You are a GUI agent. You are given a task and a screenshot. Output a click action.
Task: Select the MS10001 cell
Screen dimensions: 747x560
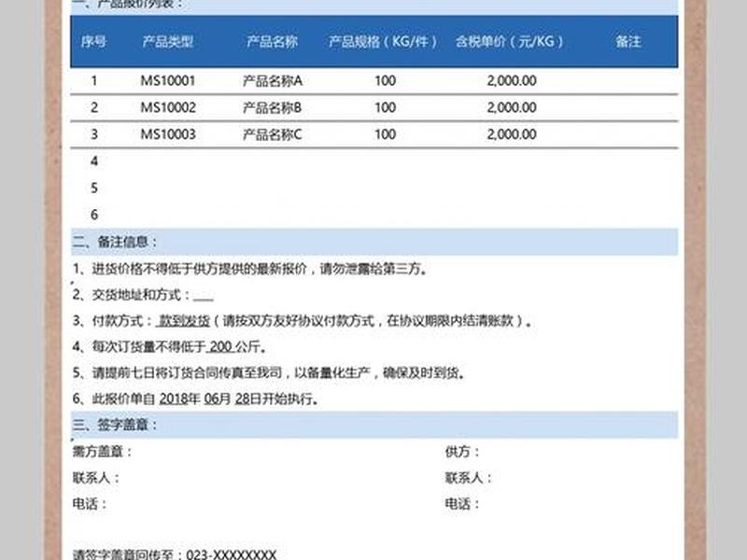168,80
